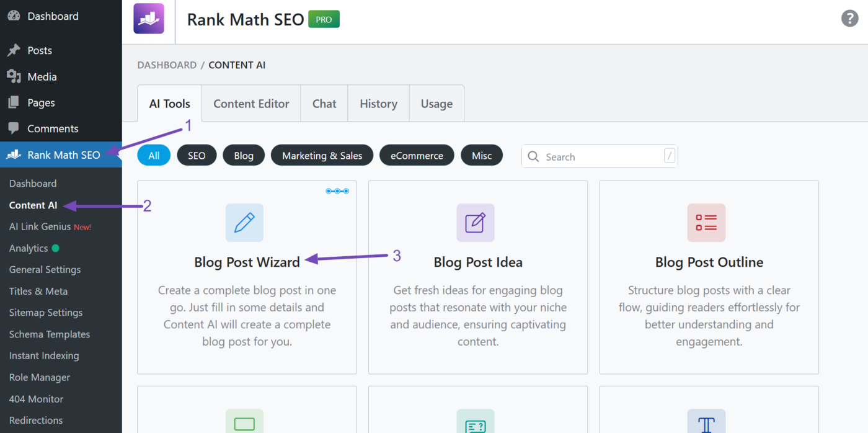Click the Posts pin icon
Screen dimensions: 868x433
point(14,50)
